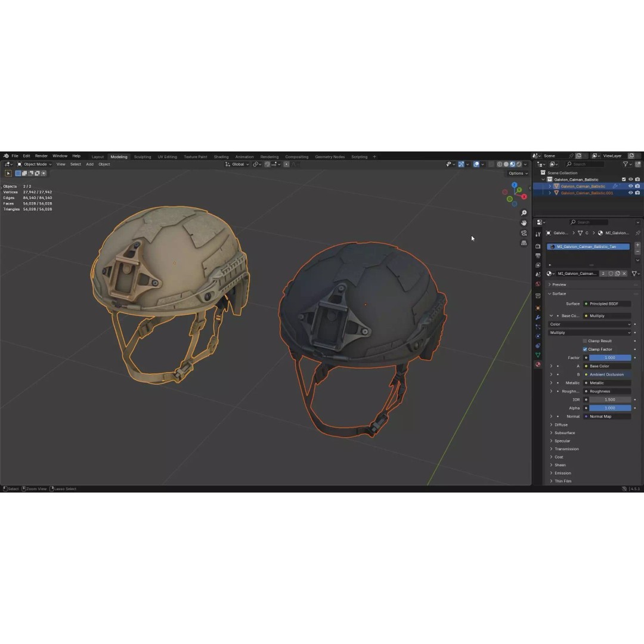Click the zoom view magnifier icon
The width and height of the screenshot is (644, 644).
click(x=524, y=213)
